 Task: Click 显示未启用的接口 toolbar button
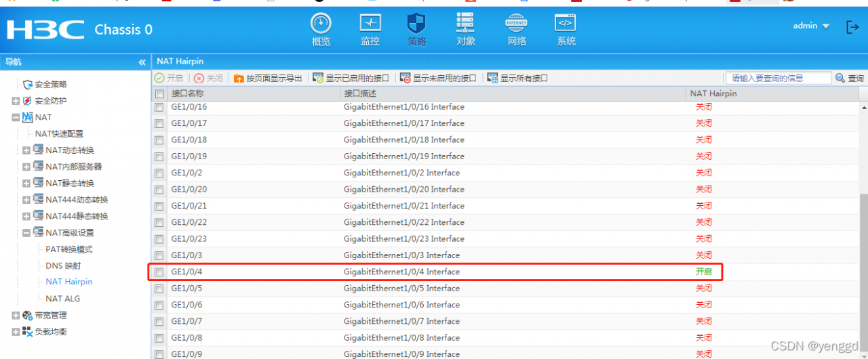point(438,78)
